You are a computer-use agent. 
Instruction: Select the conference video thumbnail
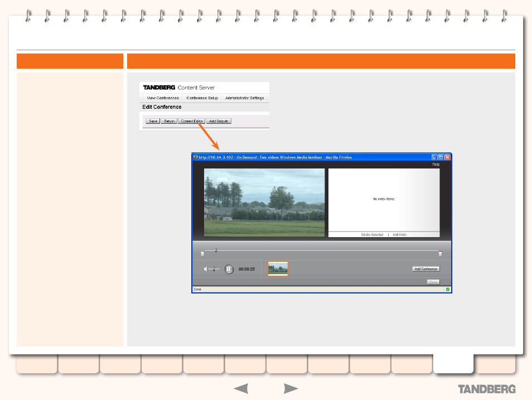278,268
